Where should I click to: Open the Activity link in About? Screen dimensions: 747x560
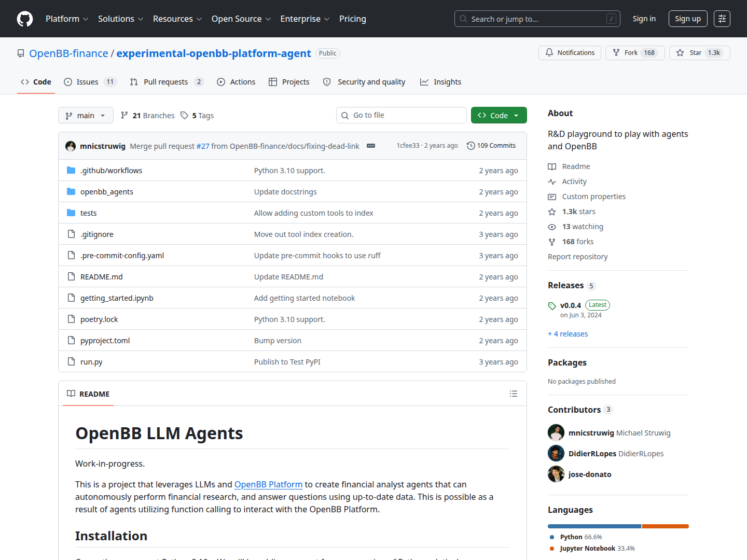[x=568, y=181]
